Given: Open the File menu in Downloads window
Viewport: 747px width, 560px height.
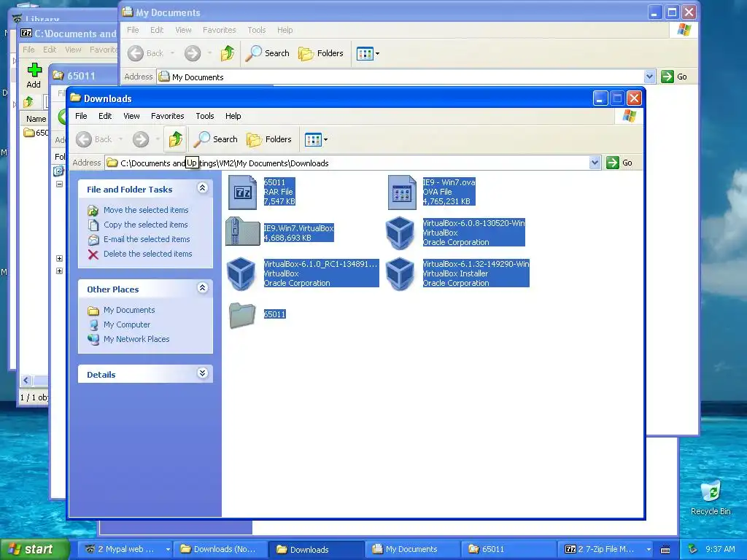Looking at the screenshot, I should (81, 116).
